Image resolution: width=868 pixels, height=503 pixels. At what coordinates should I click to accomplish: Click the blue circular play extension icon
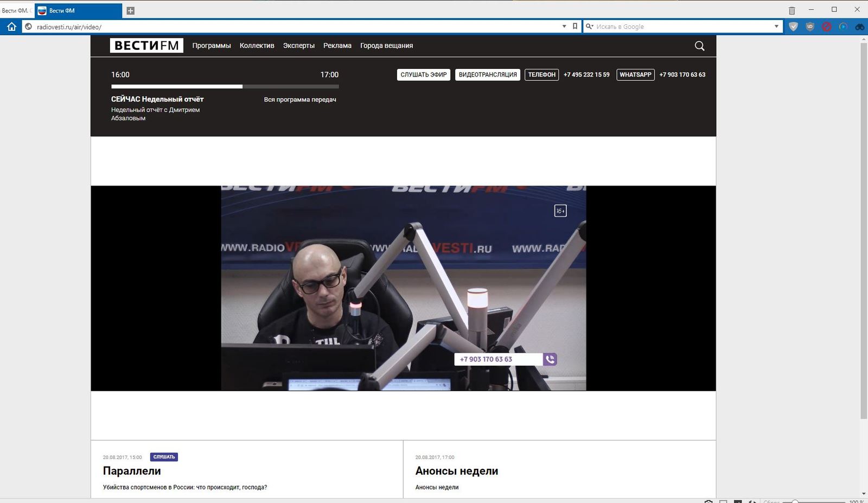(843, 26)
